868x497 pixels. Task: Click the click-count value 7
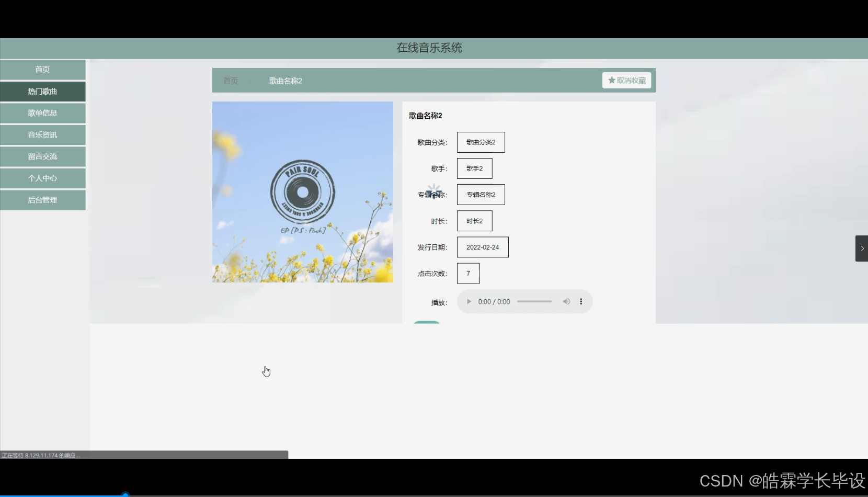[x=469, y=273]
